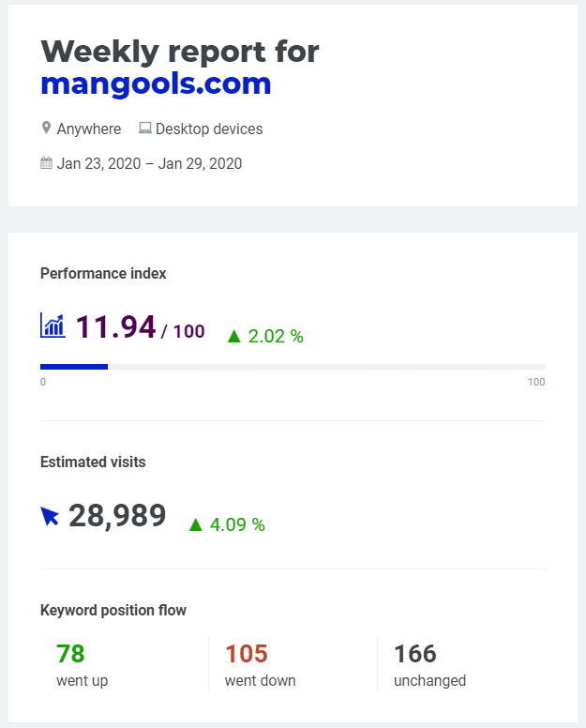Click the performance index chart icon
Image resolution: width=586 pixels, height=728 pixels.
(53, 325)
